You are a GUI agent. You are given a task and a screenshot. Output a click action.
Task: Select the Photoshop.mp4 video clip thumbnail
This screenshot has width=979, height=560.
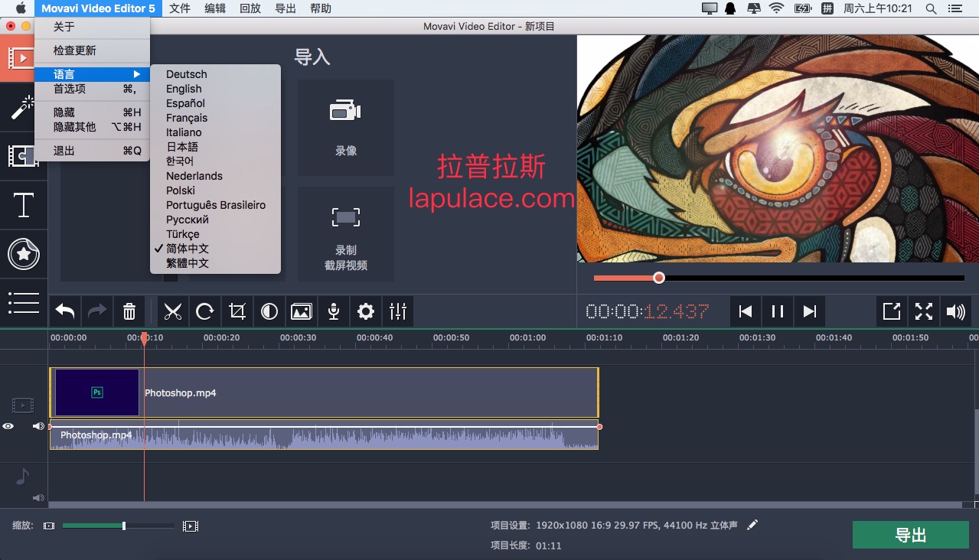coord(97,392)
